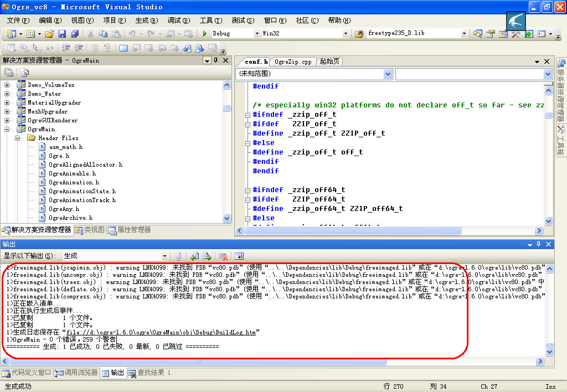The width and height of the screenshot is (567, 392).
Task: Decrease line indent in the text editor toolbar
Action: coord(66,48)
